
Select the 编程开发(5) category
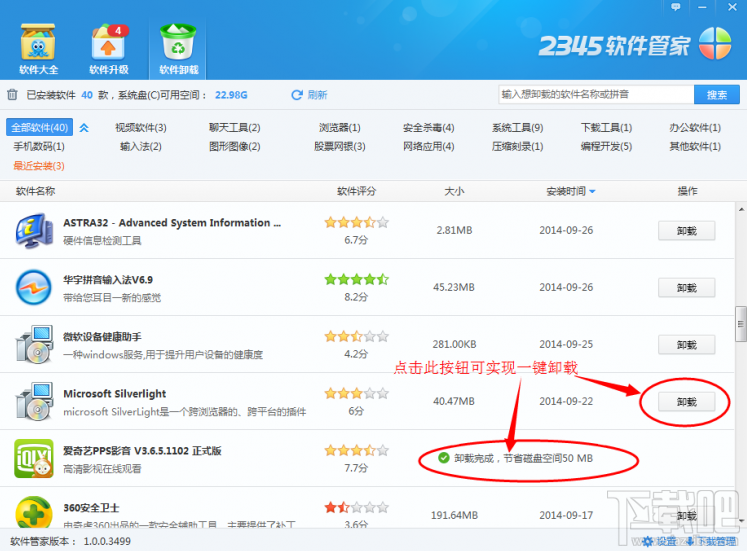coord(606,147)
